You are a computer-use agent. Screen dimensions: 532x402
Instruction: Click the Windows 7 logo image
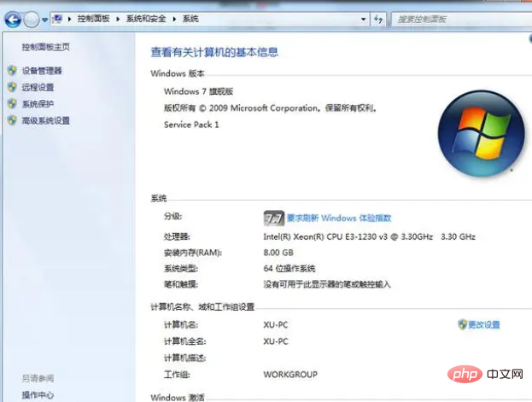(481, 133)
